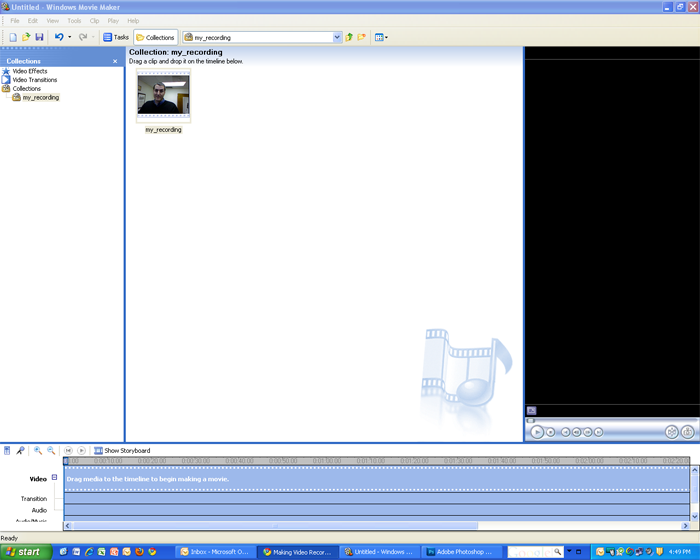Screen dimensions: 700x560
Task: Click the New Project toolbar icon
Action: click(13, 37)
